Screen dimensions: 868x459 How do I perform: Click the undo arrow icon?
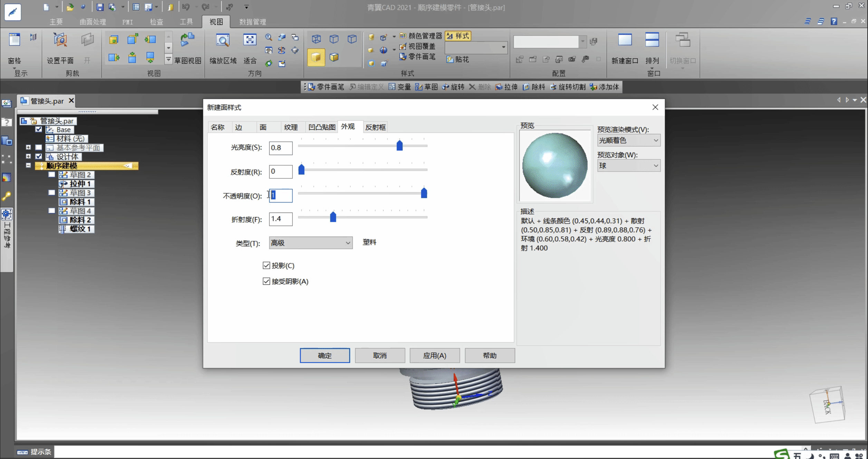(x=186, y=7)
